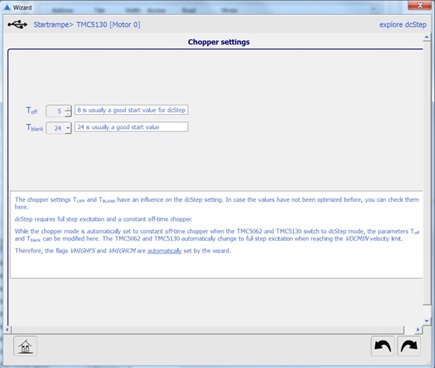The image size is (435, 368).
Task: Select the TMC5130 [Motor 0] breadcrumb
Action: [x=108, y=25]
